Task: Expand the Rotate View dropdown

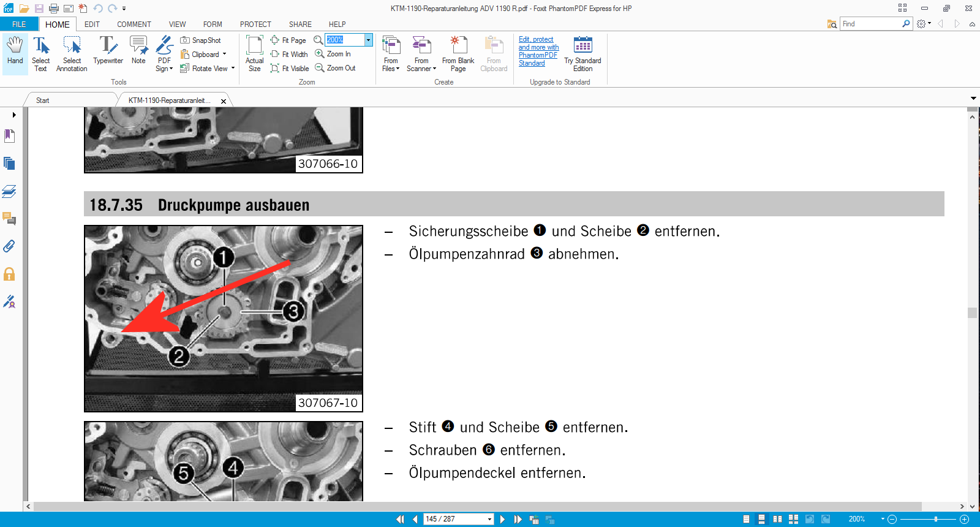Action: click(233, 69)
